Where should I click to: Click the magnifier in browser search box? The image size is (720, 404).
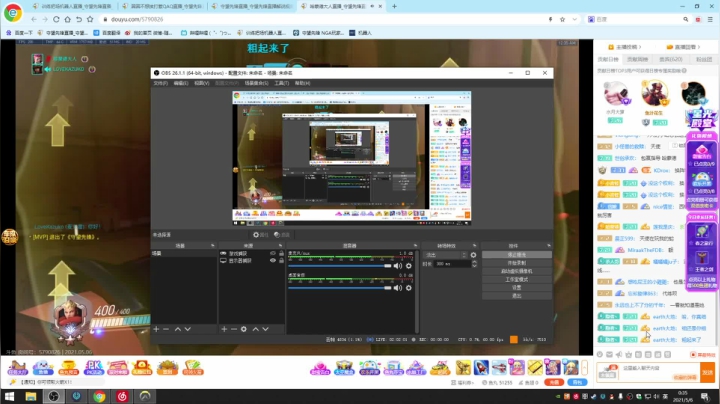click(x=686, y=19)
